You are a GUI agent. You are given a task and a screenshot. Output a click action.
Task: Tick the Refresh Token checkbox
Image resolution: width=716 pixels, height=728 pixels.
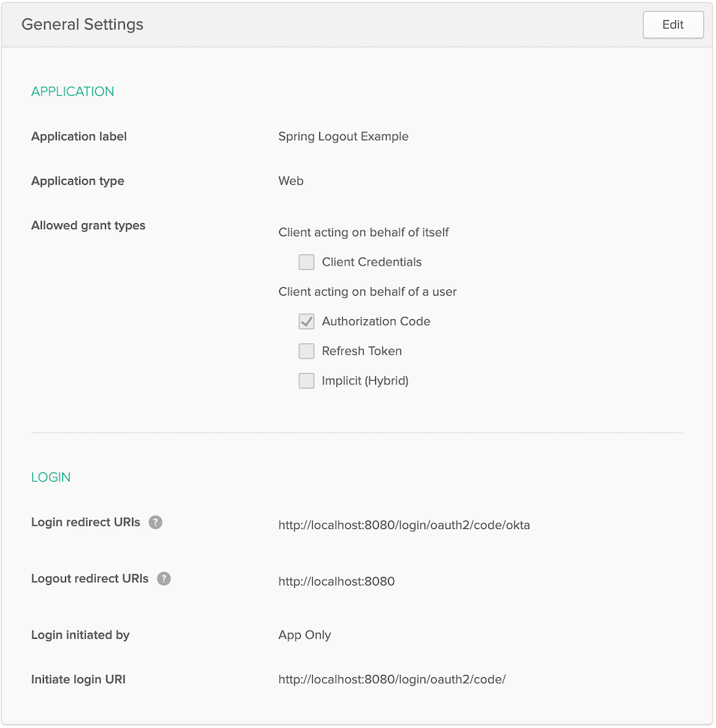pos(306,351)
